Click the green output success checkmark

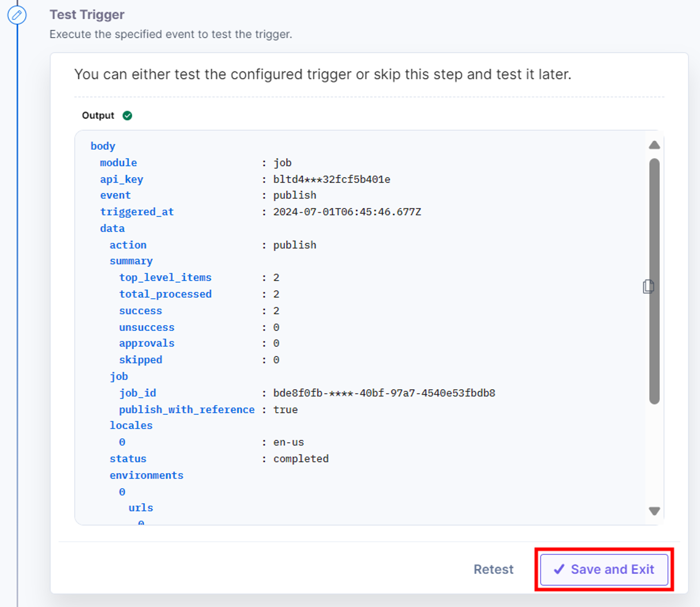127,115
